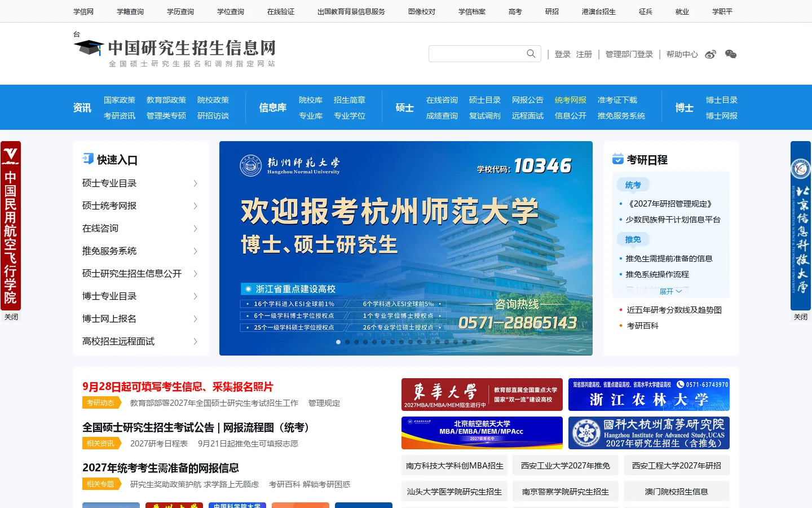Select 出国教育背景信息服务 in top bar
812x508 pixels.
pos(351,11)
